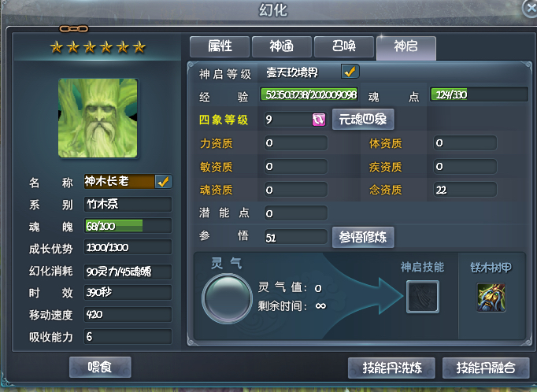Click the last gold star rating icon
Image resolution: width=537 pixels, height=392 pixels.
[x=139, y=47]
